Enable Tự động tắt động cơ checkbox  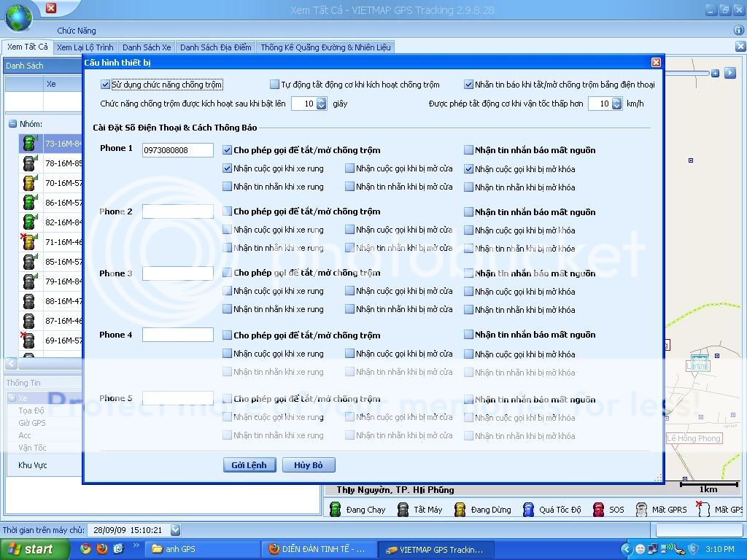click(275, 85)
